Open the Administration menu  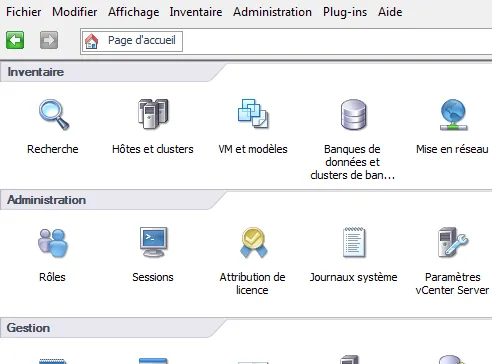click(272, 12)
